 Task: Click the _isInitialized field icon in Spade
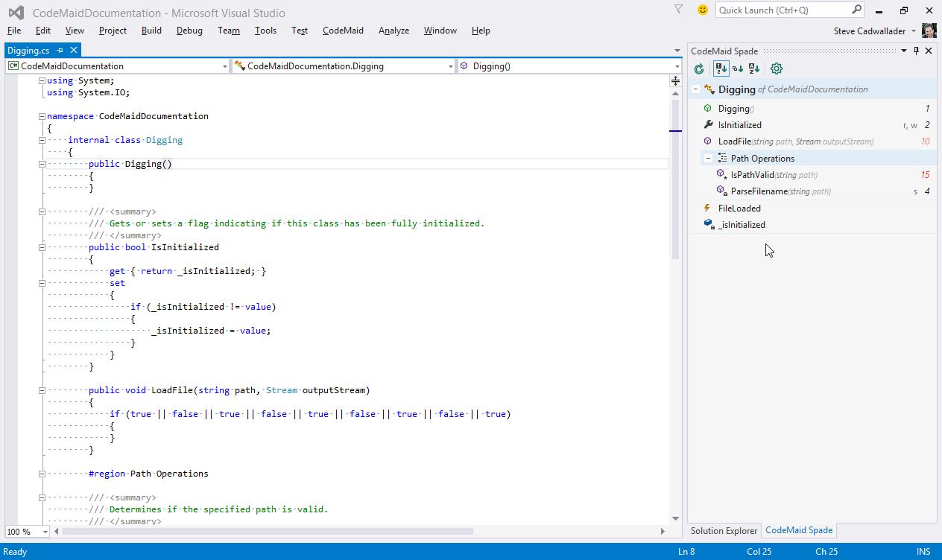tap(708, 224)
